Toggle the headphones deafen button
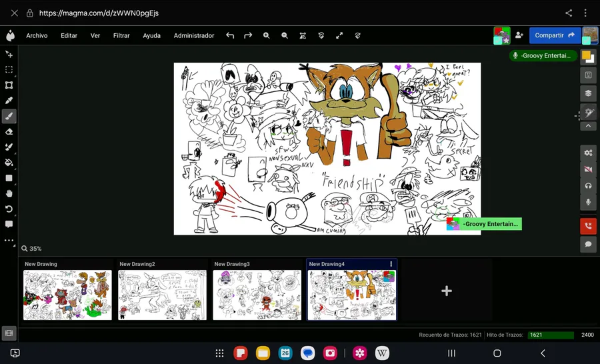 [x=589, y=185]
